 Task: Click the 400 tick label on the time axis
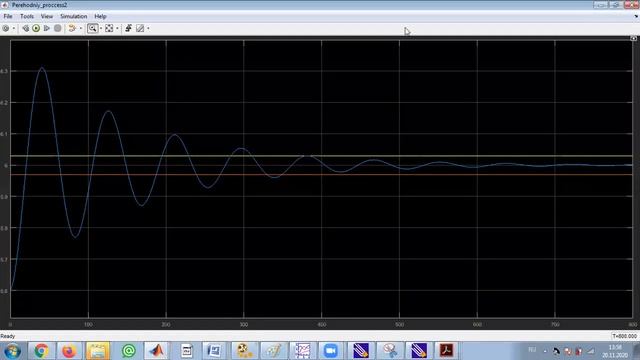(322, 324)
